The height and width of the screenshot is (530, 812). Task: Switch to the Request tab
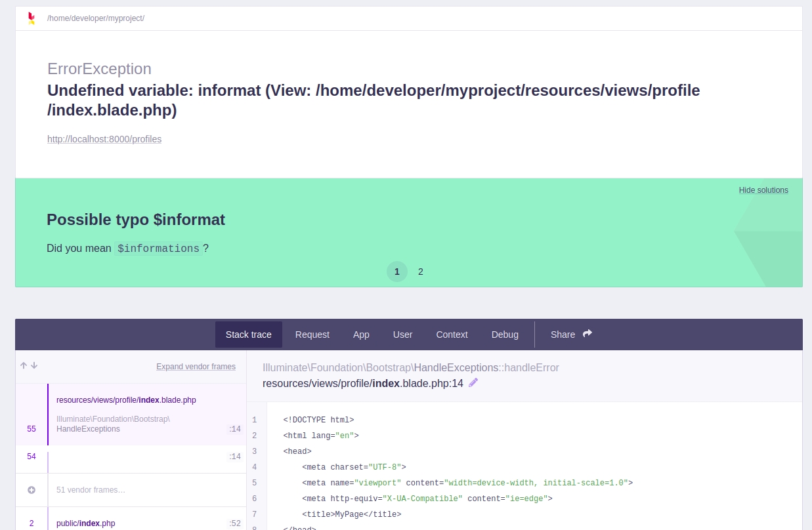pos(312,335)
